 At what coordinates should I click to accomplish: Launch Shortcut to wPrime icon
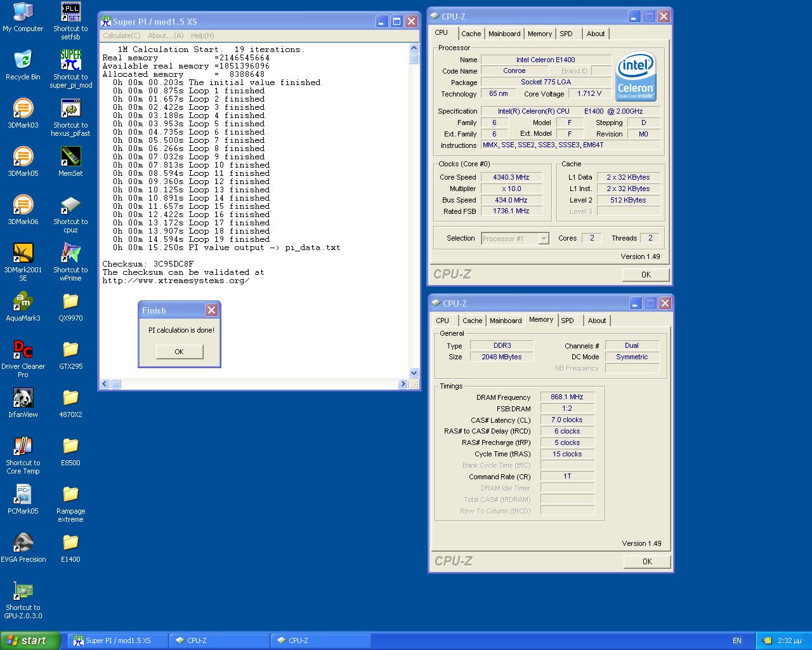point(70,262)
